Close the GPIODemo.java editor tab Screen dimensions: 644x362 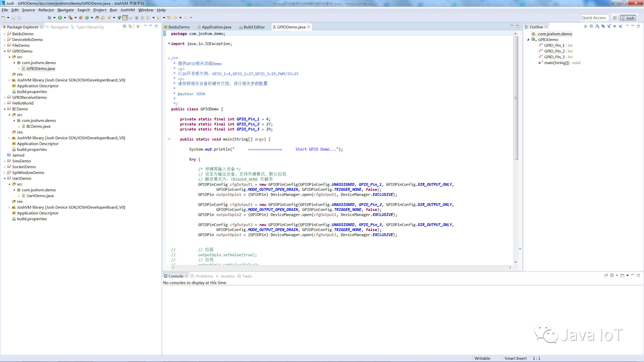click(x=309, y=27)
